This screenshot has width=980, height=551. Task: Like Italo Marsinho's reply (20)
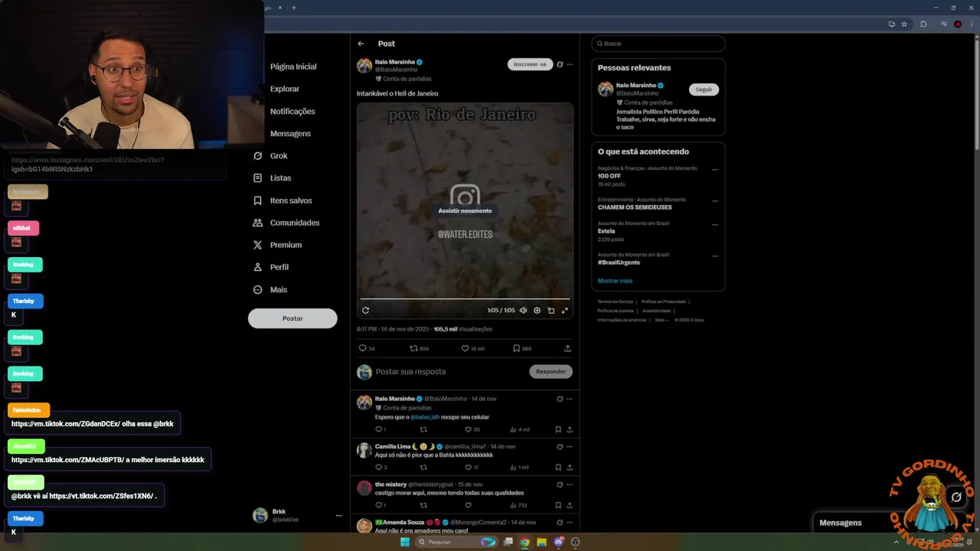click(x=472, y=429)
